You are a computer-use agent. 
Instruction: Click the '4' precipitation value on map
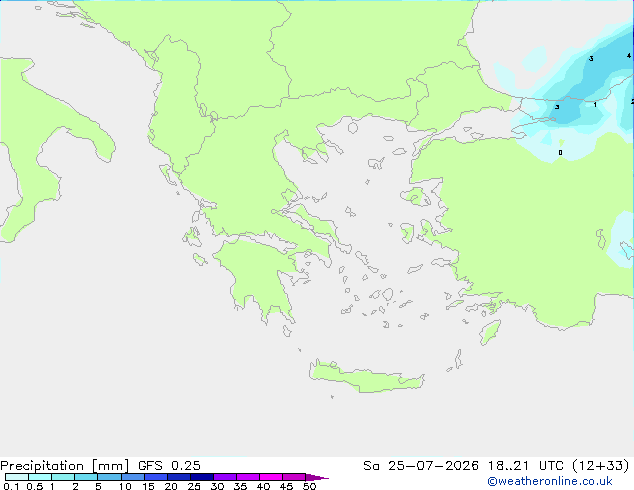629,55
